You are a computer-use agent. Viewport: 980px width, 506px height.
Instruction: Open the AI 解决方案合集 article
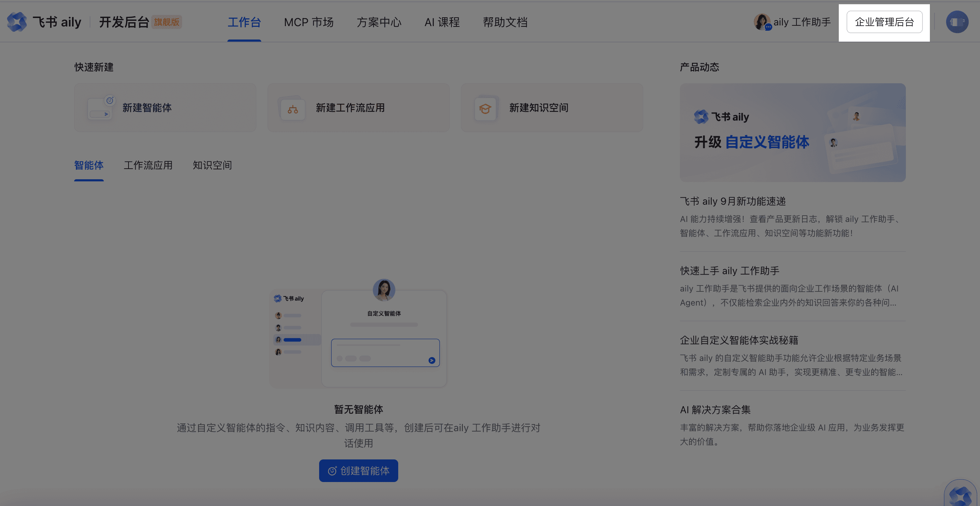pyautogui.click(x=715, y=409)
